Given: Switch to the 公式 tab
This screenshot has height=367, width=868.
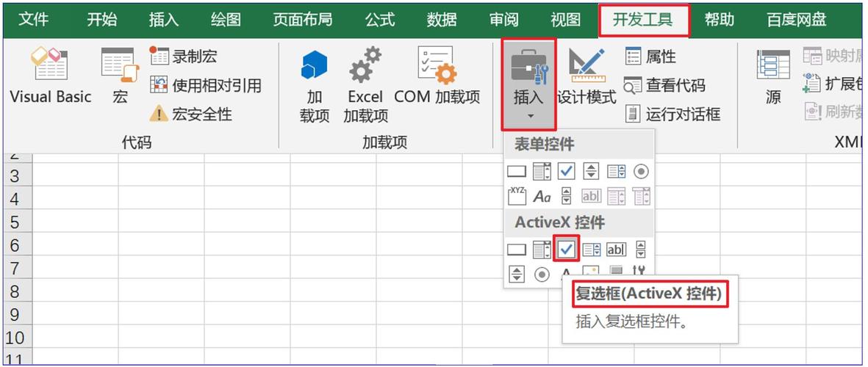Looking at the screenshot, I should [380, 21].
